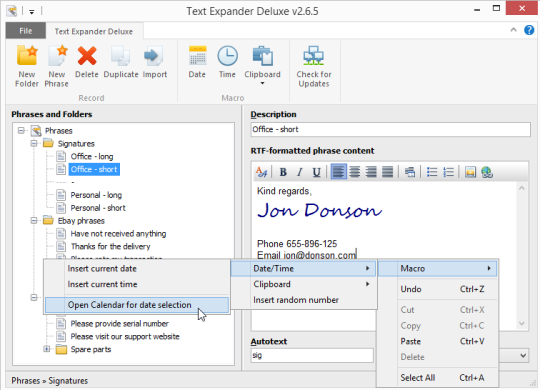Collapse the Ebay phrases folder
The width and height of the screenshot is (540, 390).
(x=34, y=220)
